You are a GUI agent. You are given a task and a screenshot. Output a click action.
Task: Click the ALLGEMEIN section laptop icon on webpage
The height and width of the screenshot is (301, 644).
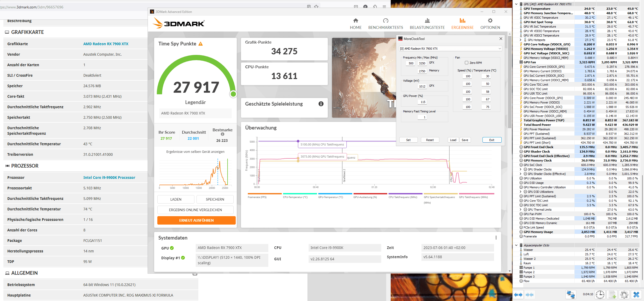click(7, 273)
